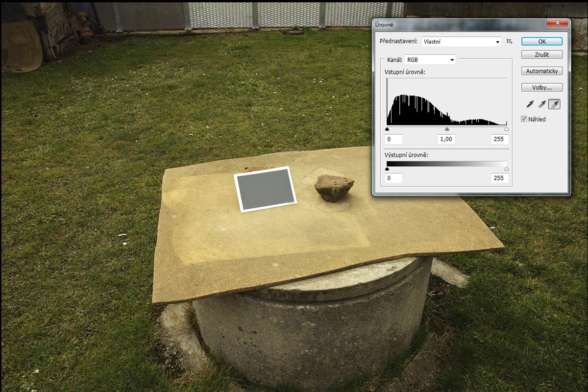Viewport: 588px width, 392px height.
Task: Grab the output white level slider
Action: pyautogui.click(x=506, y=169)
